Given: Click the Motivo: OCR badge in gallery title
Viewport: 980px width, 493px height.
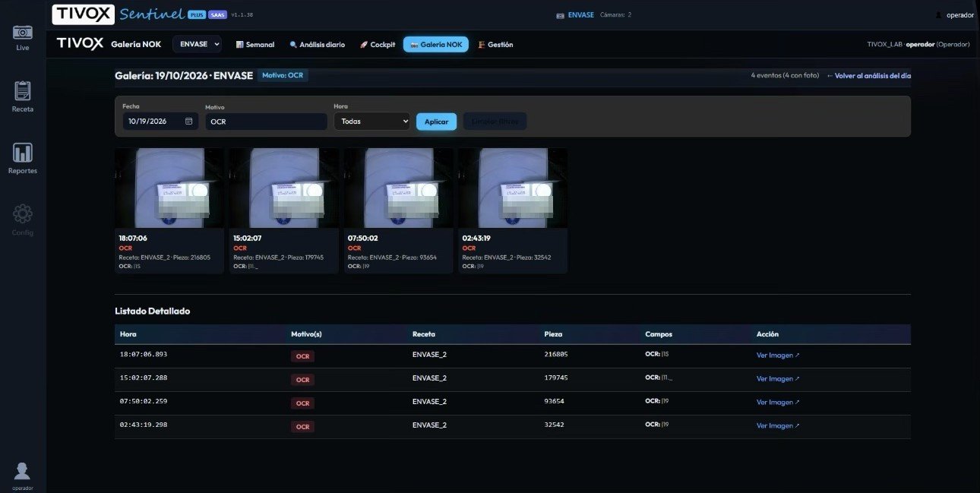Looking at the screenshot, I should coord(283,76).
